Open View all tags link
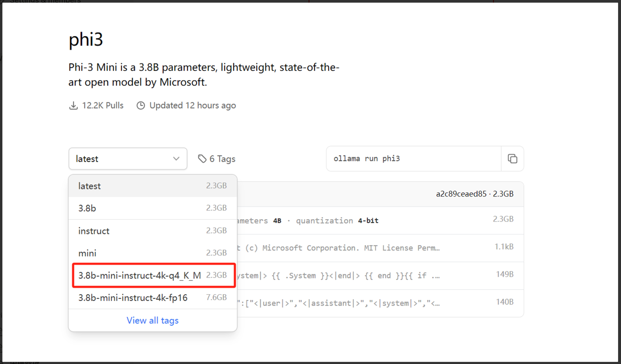 coord(152,320)
